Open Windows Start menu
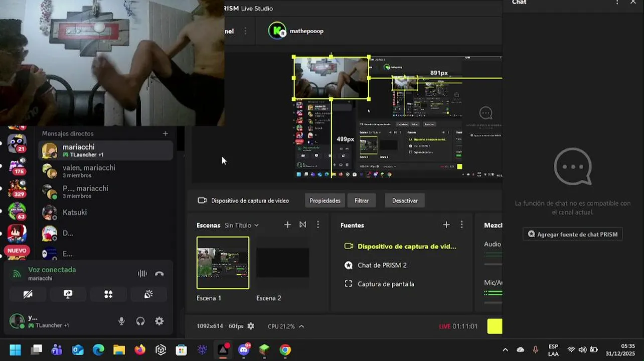Screen dimensions: 644x361 16,350
